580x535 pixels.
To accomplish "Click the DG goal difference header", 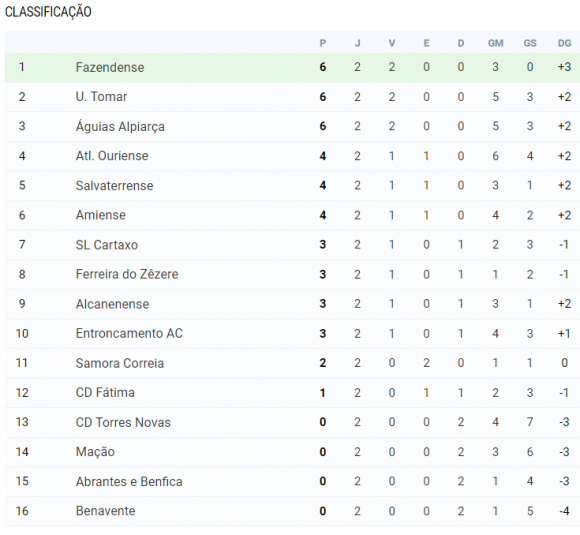I will point(564,43).
